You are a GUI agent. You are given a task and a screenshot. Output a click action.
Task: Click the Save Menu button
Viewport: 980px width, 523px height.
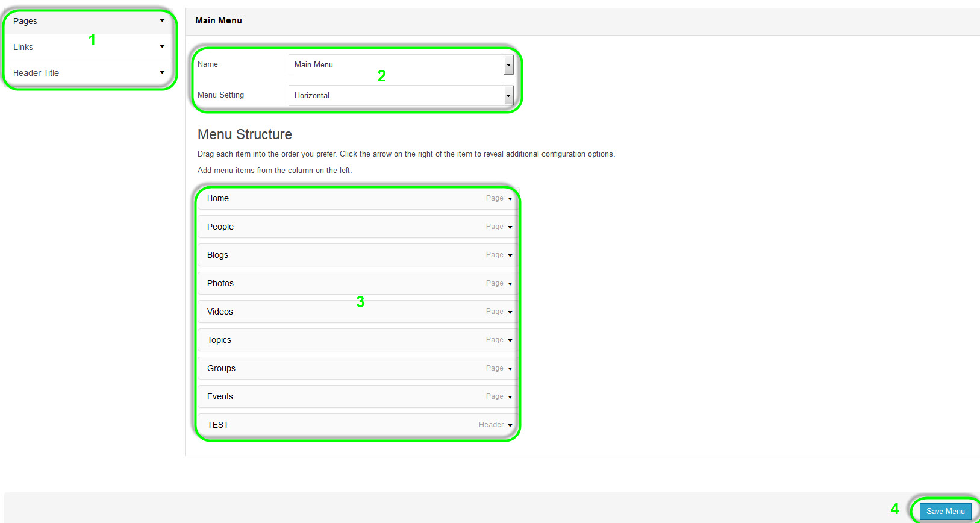click(x=945, y=511)
